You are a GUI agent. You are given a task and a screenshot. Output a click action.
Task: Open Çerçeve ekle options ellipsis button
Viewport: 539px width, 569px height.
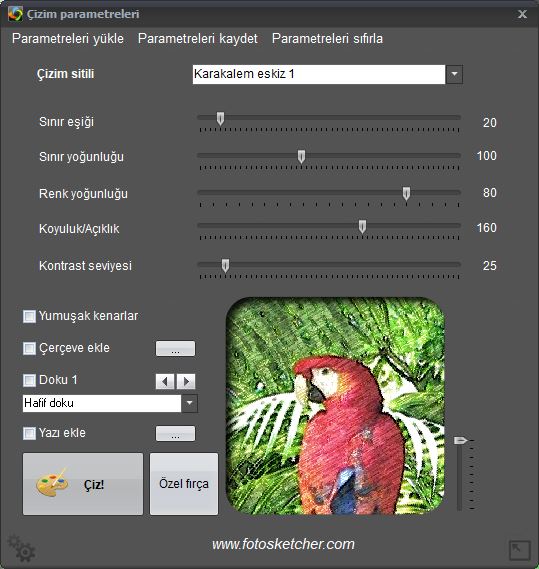[x=175, y=348]
